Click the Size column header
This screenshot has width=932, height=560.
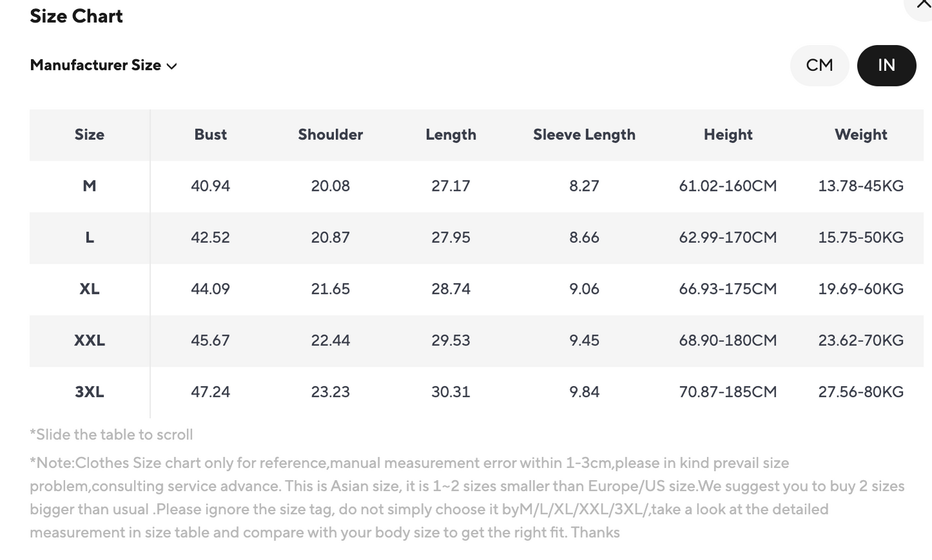tap(89, 135)
